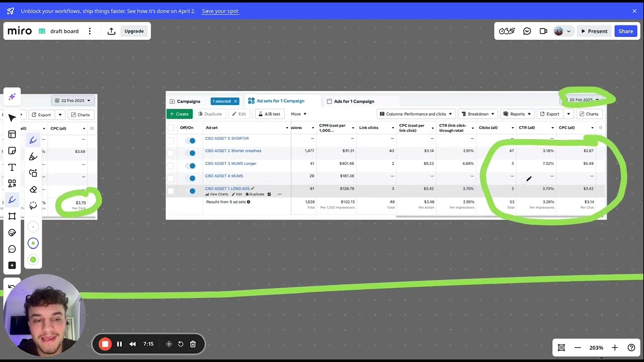
Task: Open the Columns: Performance and clicks dropdown
Action: point(416,114)
